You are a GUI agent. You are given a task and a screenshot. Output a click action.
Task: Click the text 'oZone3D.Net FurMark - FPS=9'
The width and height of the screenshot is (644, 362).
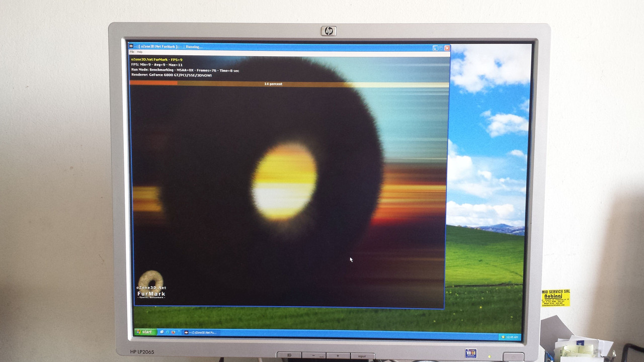pos(156,59)
